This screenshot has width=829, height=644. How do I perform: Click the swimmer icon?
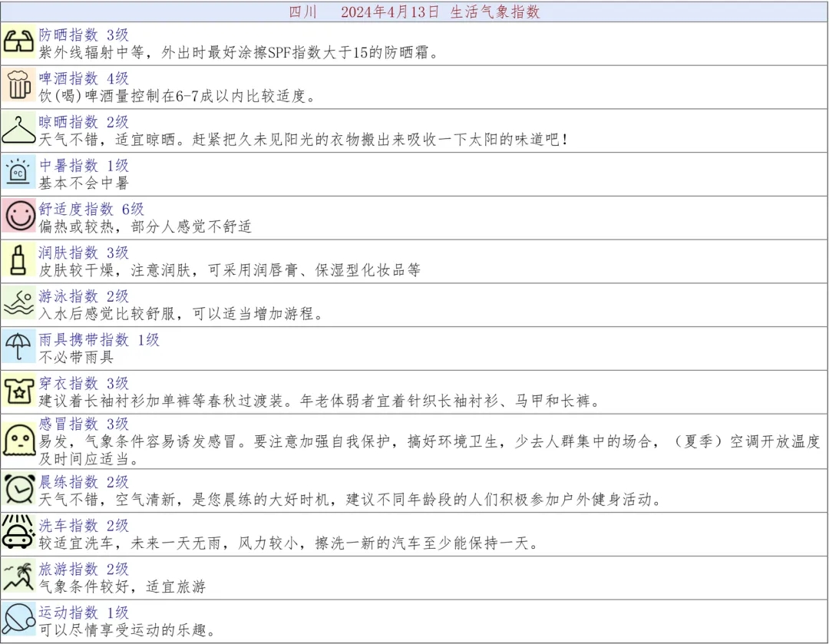[19, 303]
